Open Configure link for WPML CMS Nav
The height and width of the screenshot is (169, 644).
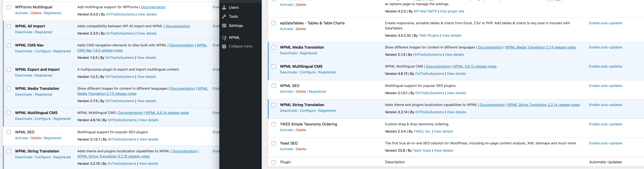tap(43, 51)
